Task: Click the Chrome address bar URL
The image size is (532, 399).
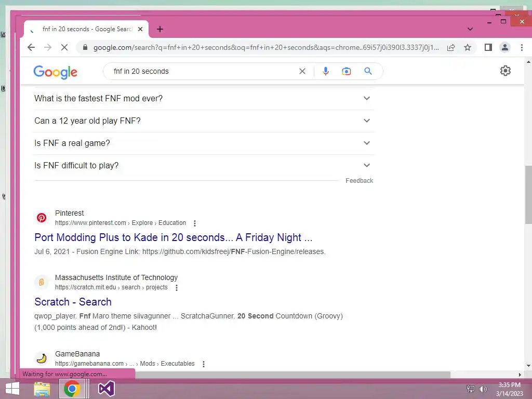Action: [267, 47]
